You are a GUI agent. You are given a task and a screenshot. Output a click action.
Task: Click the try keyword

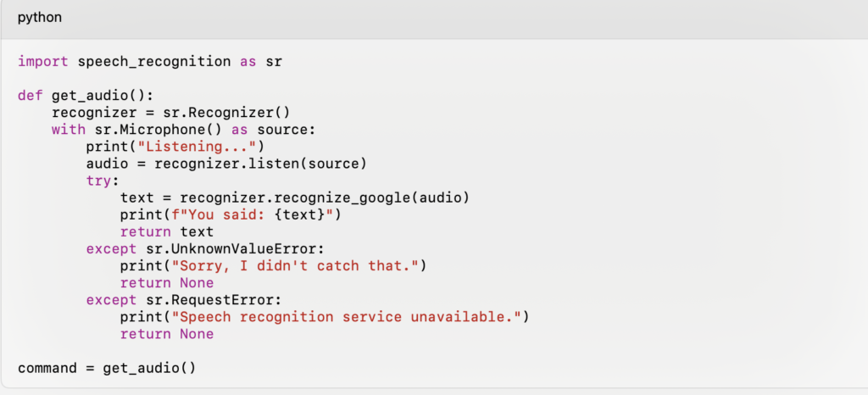pyautogui.click(x=98, y=181)
